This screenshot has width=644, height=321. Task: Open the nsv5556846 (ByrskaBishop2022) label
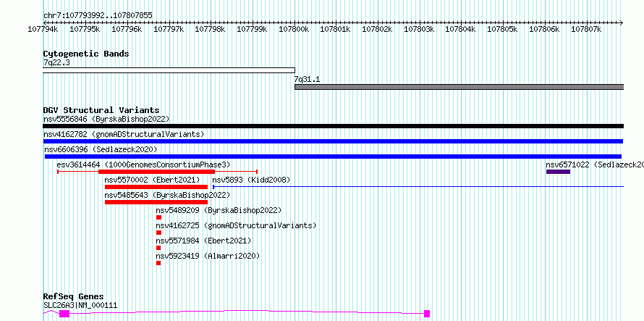(x=106, y=119)
